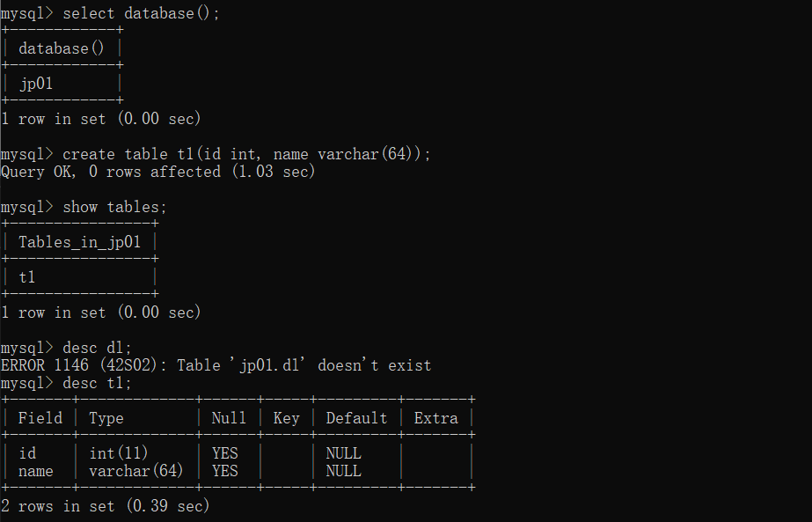Image resolution: width=812 pixels, height=522 pixels.
Task: Click the 'Type' column header
Action: pyautogui.click(x=106, y=418)
